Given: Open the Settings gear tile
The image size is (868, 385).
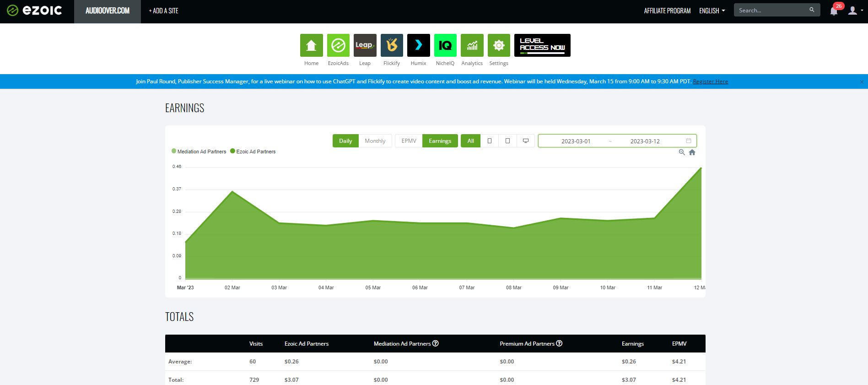Looking at the screenshot, I should coord(499,45).
